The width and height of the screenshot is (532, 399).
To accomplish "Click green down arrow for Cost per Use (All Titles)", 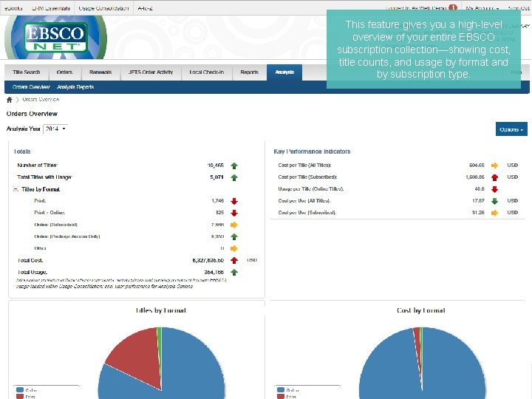I will [x=494, y=201].
